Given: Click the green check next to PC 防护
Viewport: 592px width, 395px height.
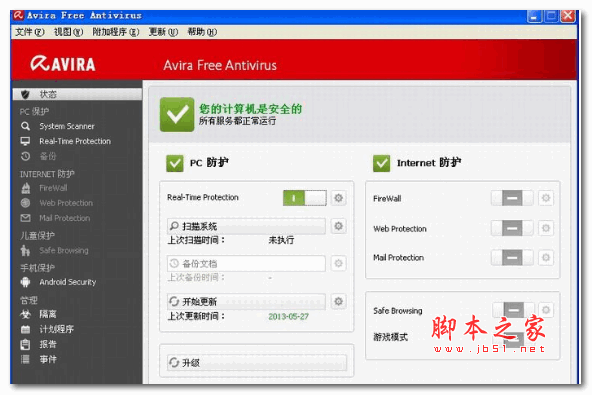Looking at the screenshot, I should coord(175,163).
